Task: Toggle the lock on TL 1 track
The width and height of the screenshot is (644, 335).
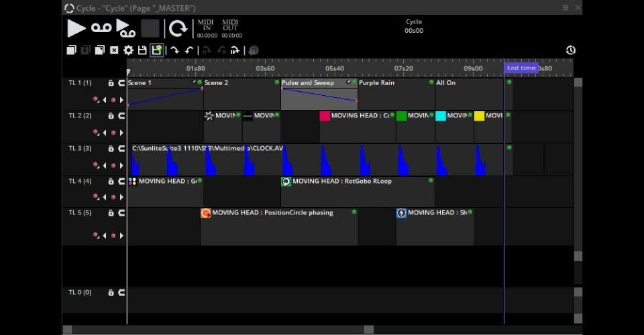Action: [111, 83]
